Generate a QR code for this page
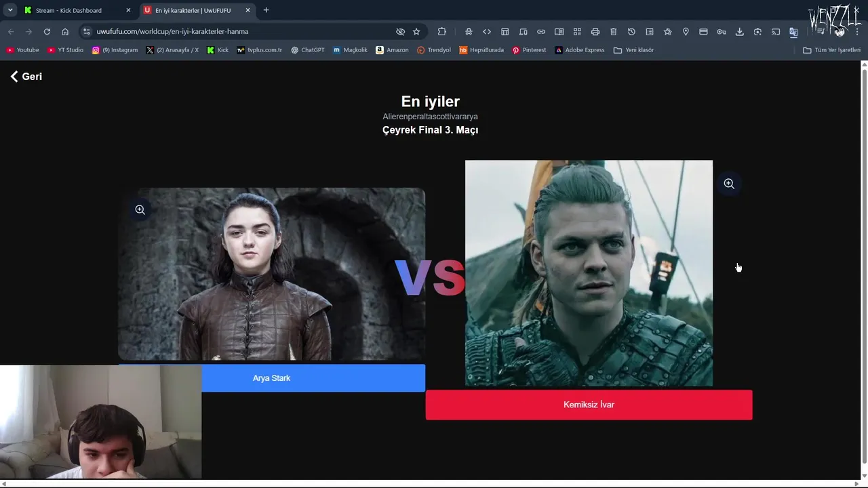 coord(577,31)
